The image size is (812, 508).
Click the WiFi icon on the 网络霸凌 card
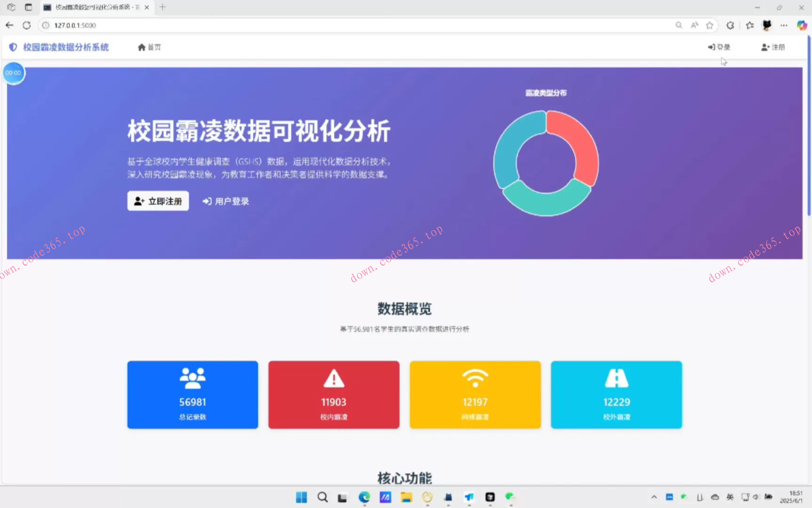[475, 378]
